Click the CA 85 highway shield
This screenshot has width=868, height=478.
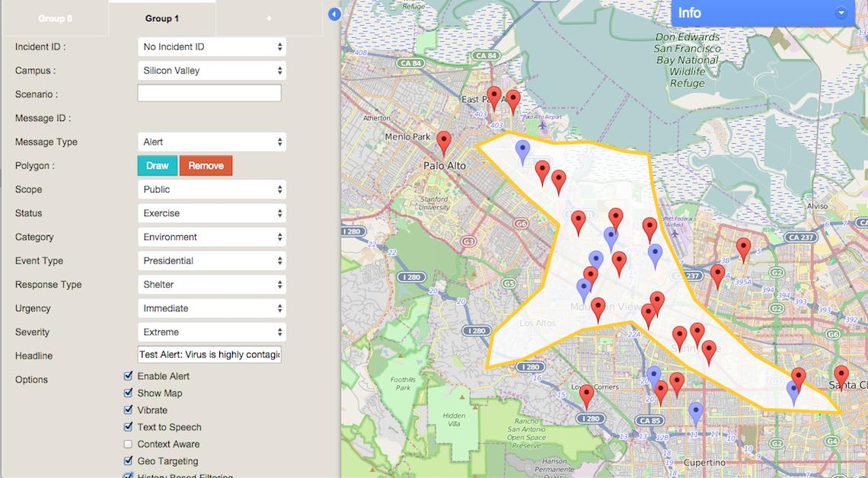649,420
